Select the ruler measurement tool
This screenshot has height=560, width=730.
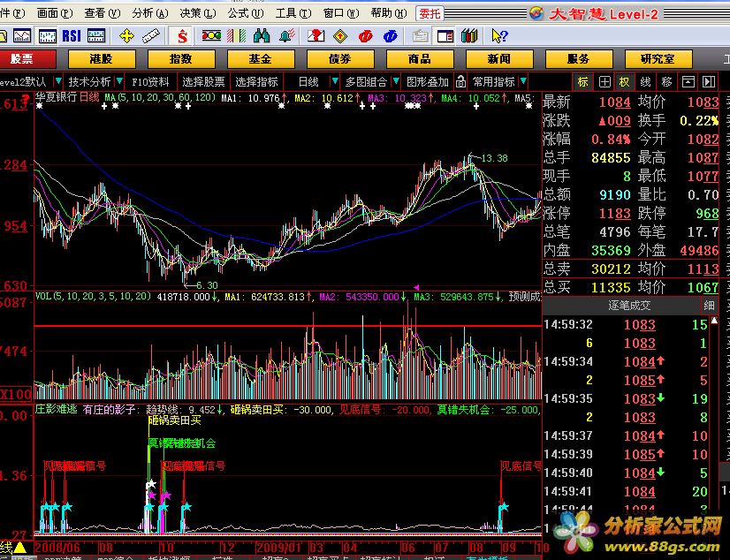pyautogui.click(x=150, y=36)
